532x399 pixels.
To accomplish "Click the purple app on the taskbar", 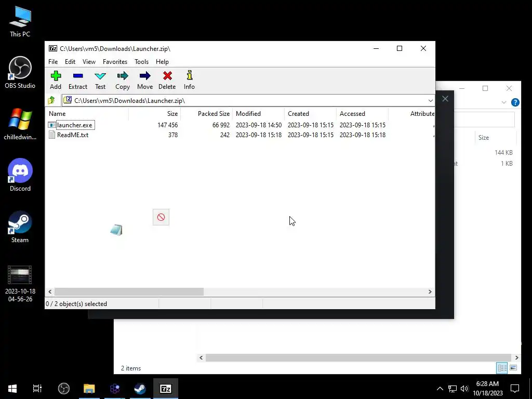I will click(115, 389).
